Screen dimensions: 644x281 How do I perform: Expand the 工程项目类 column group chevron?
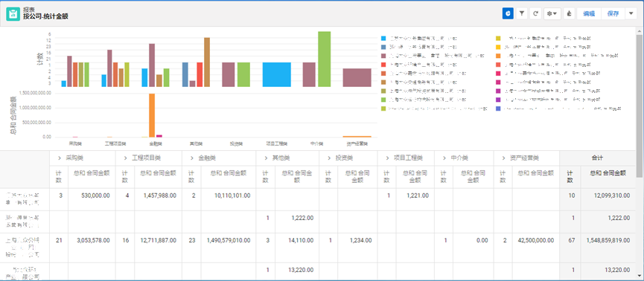click(125, 158)
